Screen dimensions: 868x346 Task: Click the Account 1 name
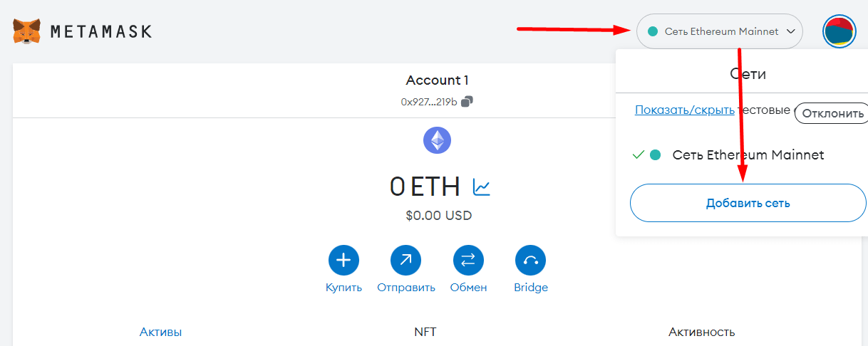(437, 80)
